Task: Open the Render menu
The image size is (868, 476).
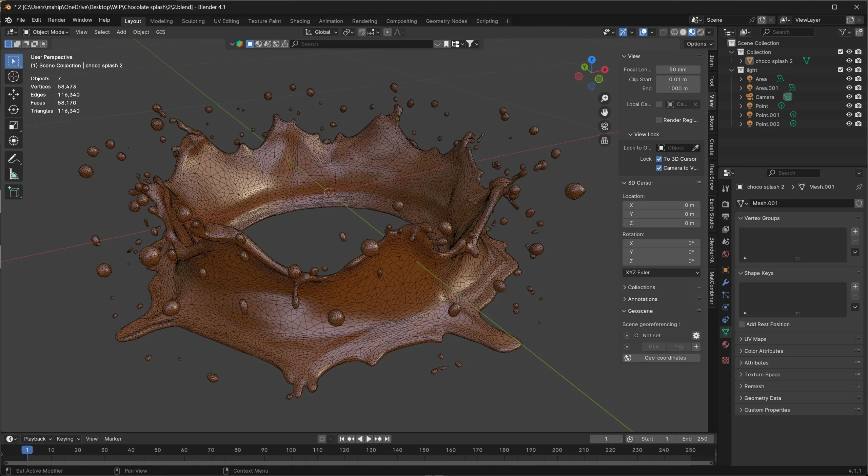Action: pos(57,20)
